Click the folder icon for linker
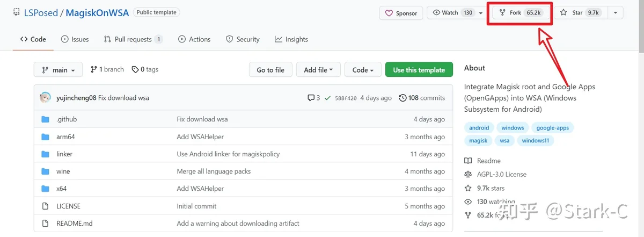Image resolution: width=644 pixels, height=237 pixels. (x=45, y=154)
